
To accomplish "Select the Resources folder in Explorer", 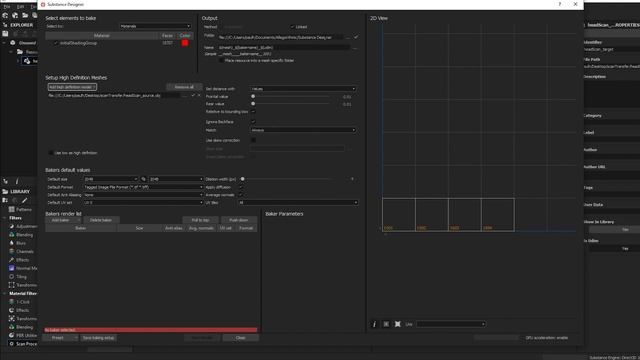I will tap(26, 52).
